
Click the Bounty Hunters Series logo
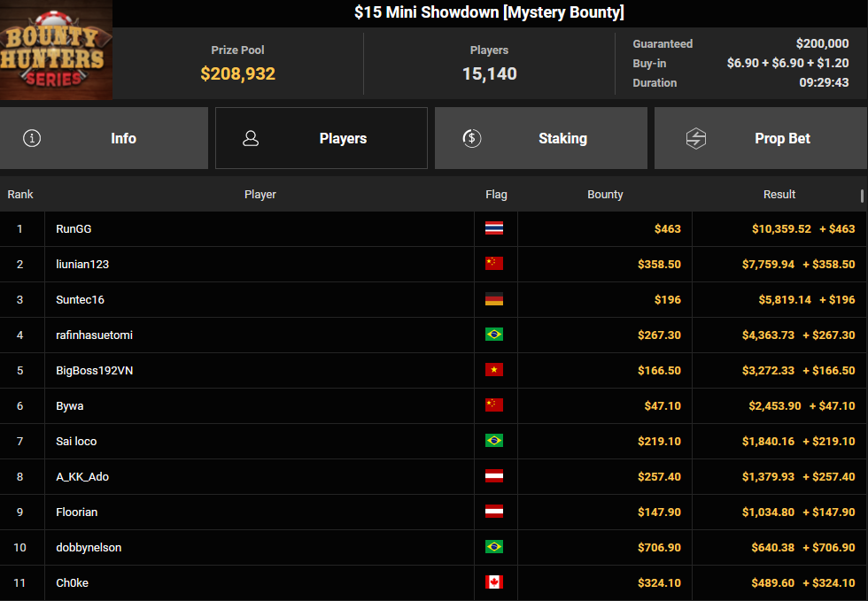[x=56, y=50]
